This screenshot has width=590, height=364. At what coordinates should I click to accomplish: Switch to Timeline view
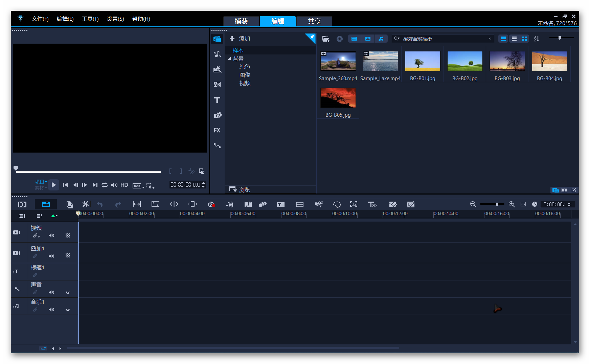click(x=46, y=204)
